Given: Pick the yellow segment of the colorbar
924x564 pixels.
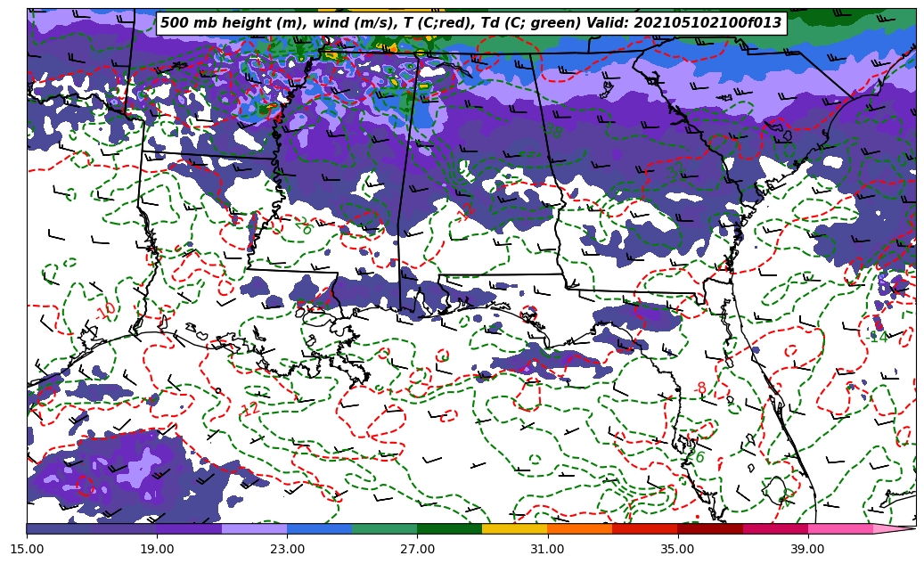Looking at the screenshot, I should click(514, 528).
